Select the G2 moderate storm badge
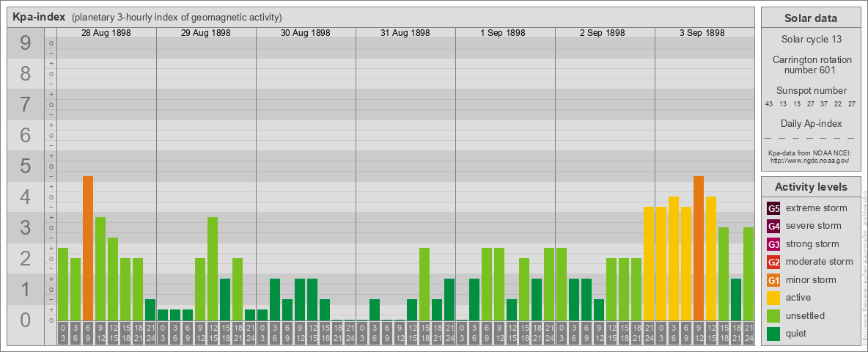 coord(773,262)
